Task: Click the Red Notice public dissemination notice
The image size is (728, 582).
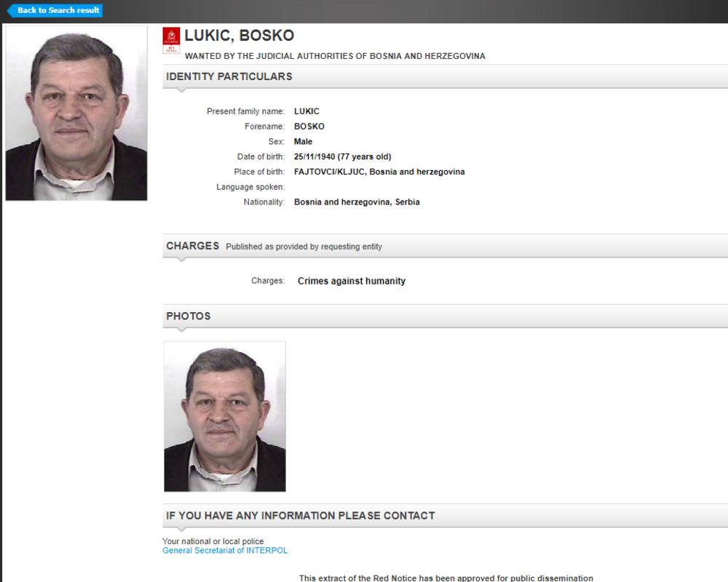Action: click(446, 578)
